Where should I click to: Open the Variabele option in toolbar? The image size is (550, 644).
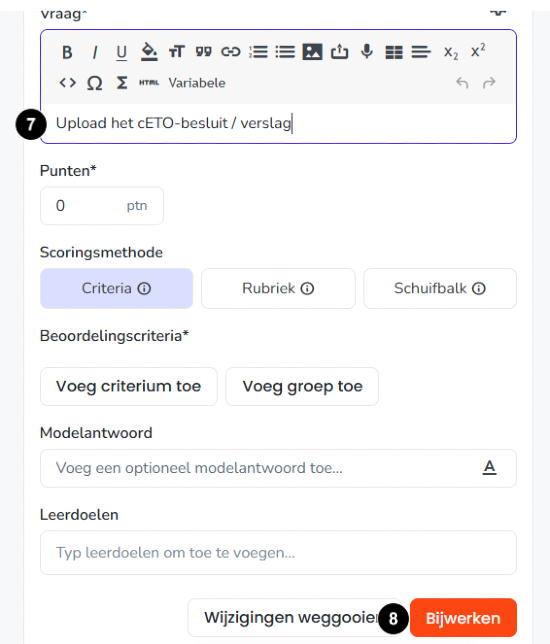click(x=197, y=83)
